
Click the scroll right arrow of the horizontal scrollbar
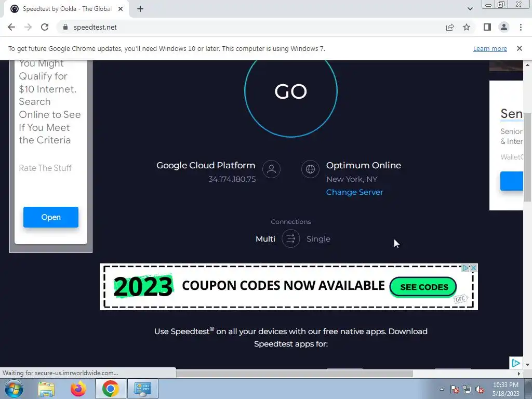519,374
